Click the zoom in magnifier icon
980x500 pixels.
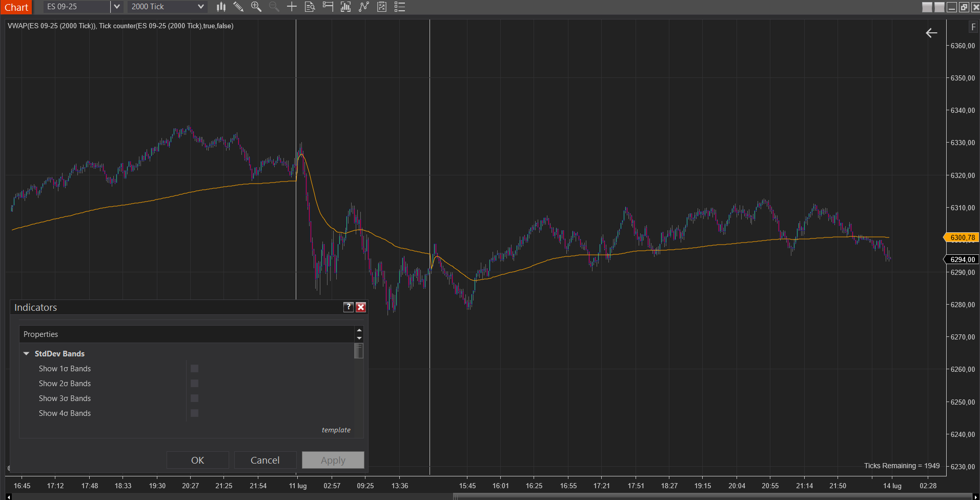tap(256, 7)
